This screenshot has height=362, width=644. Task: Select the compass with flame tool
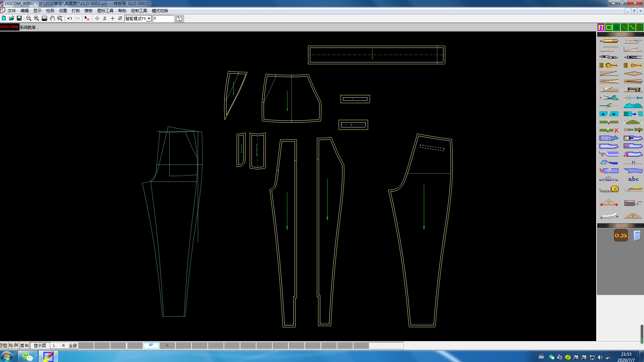609,57
